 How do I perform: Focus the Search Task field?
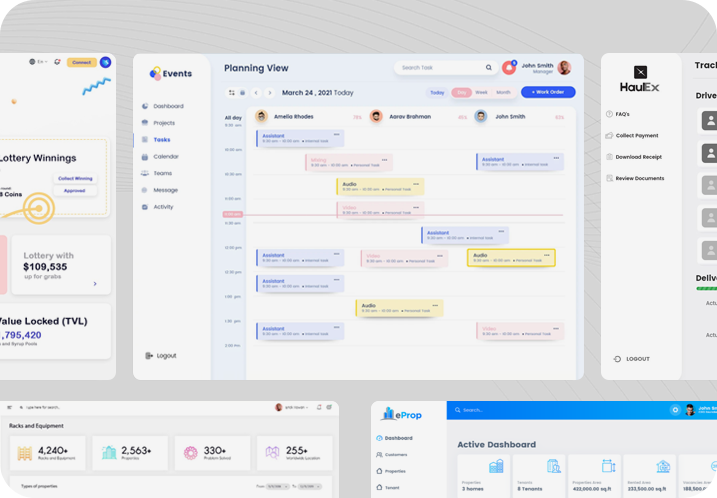point(446,68)
